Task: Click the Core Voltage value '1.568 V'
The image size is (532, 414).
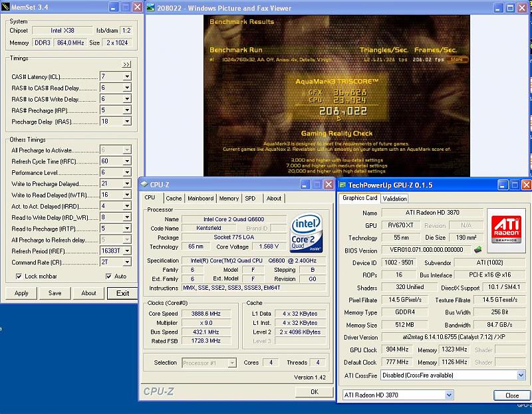Action: [269, 247]
